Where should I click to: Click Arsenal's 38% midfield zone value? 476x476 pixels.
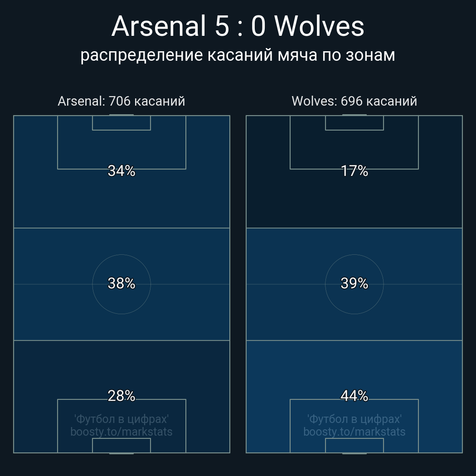(x=121, y=283)
